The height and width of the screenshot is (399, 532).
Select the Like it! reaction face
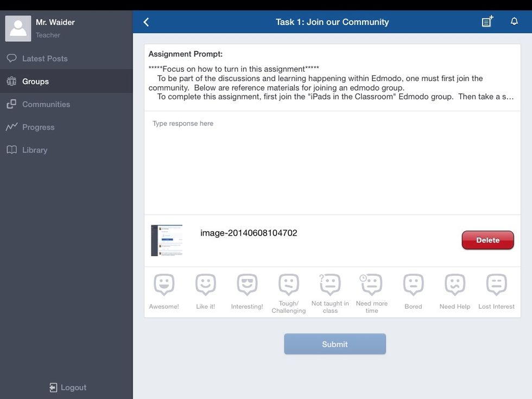click(206, 285)
